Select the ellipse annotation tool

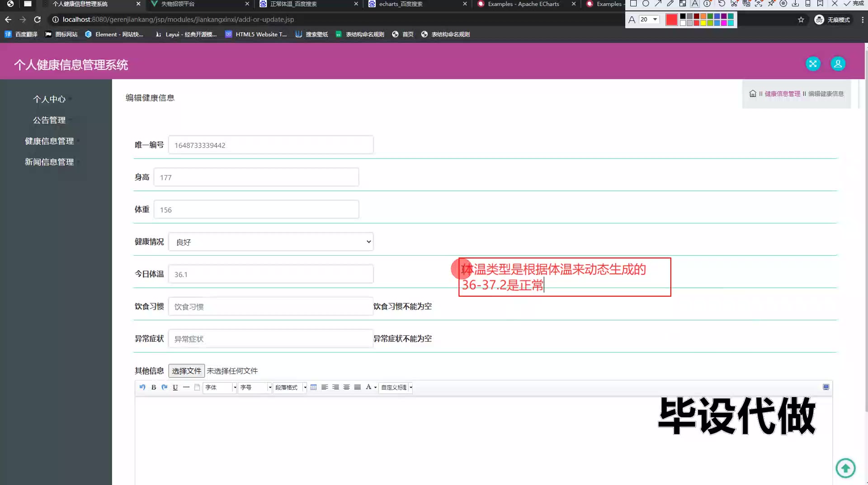646,3
